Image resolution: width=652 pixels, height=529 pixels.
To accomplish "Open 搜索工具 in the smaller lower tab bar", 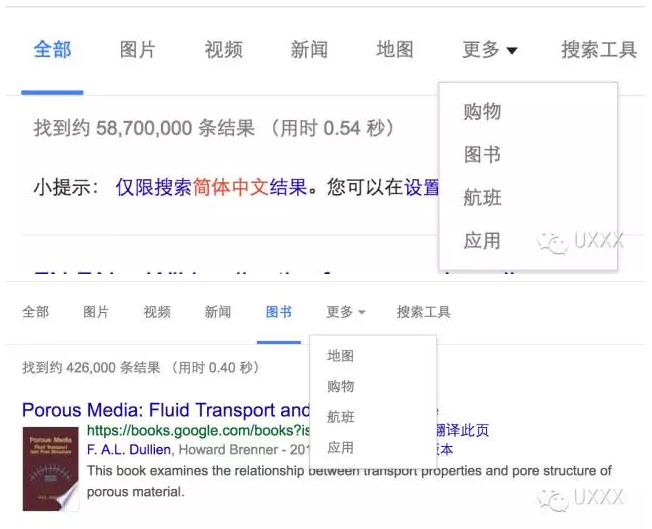I will click(423, 312).
